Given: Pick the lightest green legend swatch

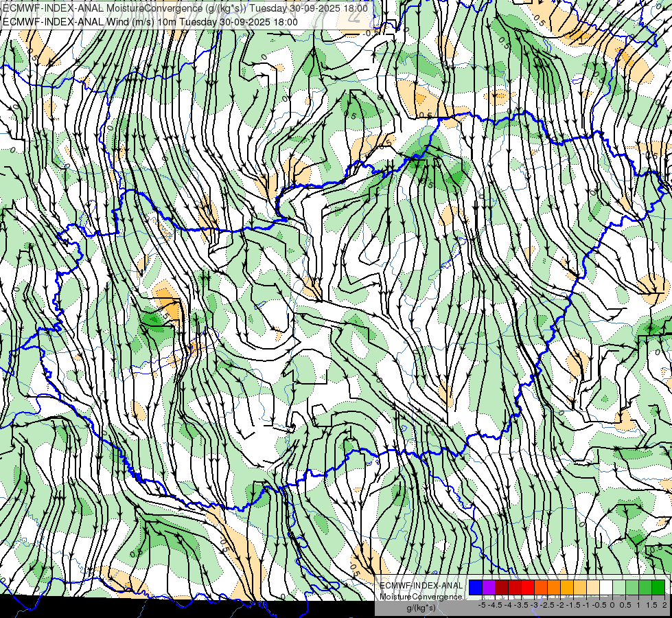Looking at the screenshot, I should point(619,587).
